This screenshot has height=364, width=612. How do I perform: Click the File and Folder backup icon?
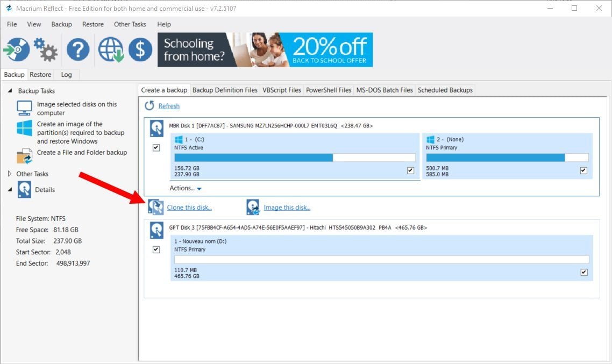tap(24, 156)
